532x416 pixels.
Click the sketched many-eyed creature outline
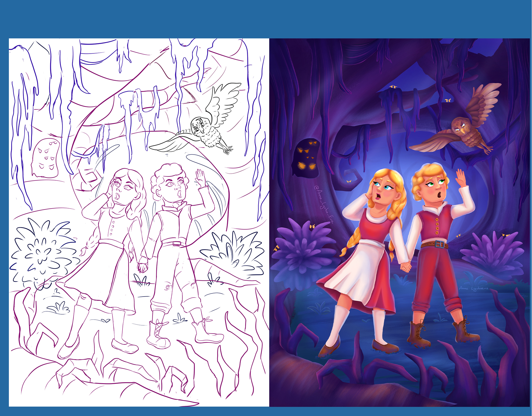[46, 158]
